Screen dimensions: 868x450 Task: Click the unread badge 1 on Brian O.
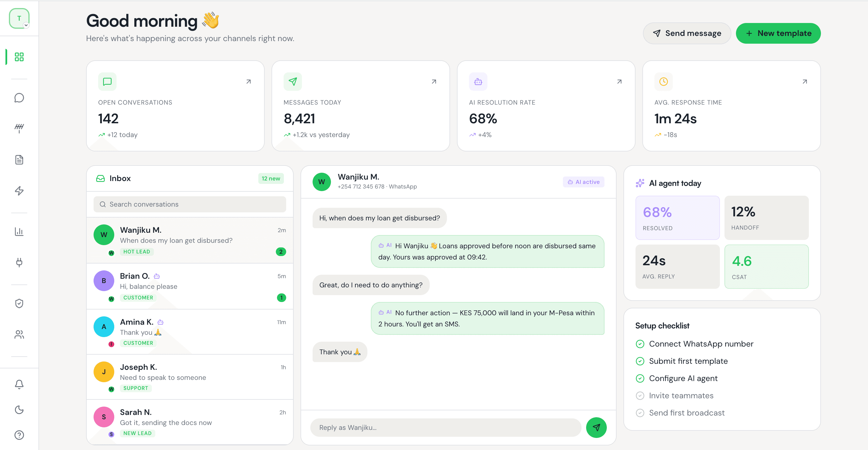pyautogui.click(x=281, y=297)
